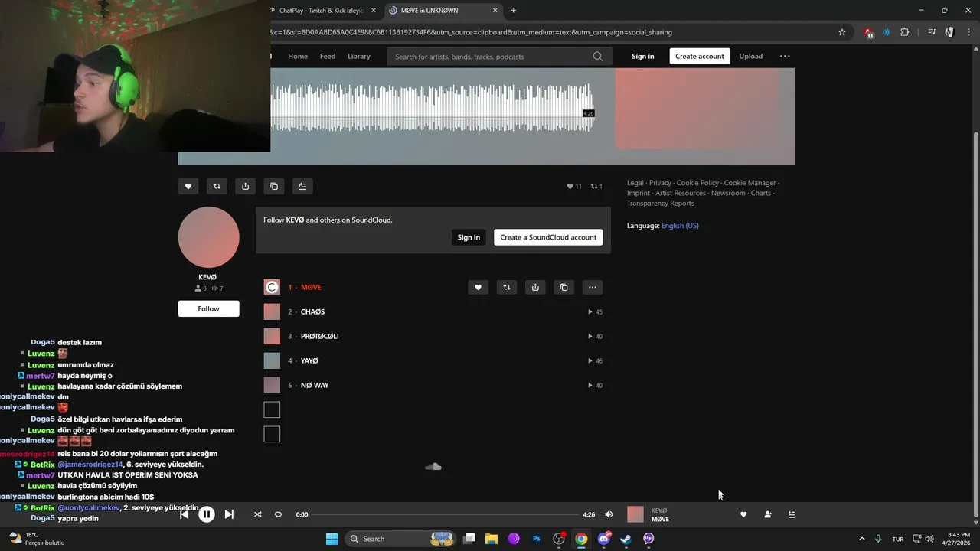The width and height of the screenshot is (980, 551).
Task: Open the Transparency Reports link
Action: point(661,203)
